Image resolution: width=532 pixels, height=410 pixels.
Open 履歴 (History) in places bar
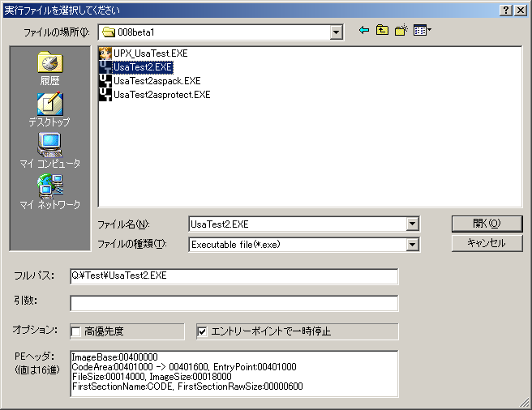point(49,68)
